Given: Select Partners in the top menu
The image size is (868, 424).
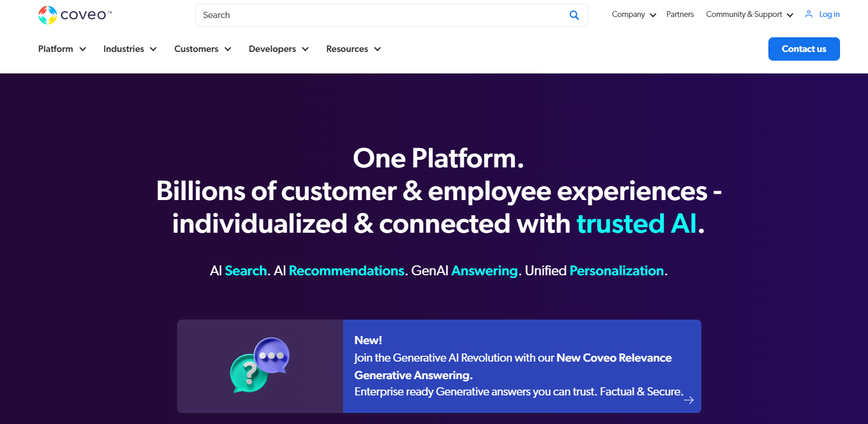Looking at the screenshot, I should [x=680, y=14].
